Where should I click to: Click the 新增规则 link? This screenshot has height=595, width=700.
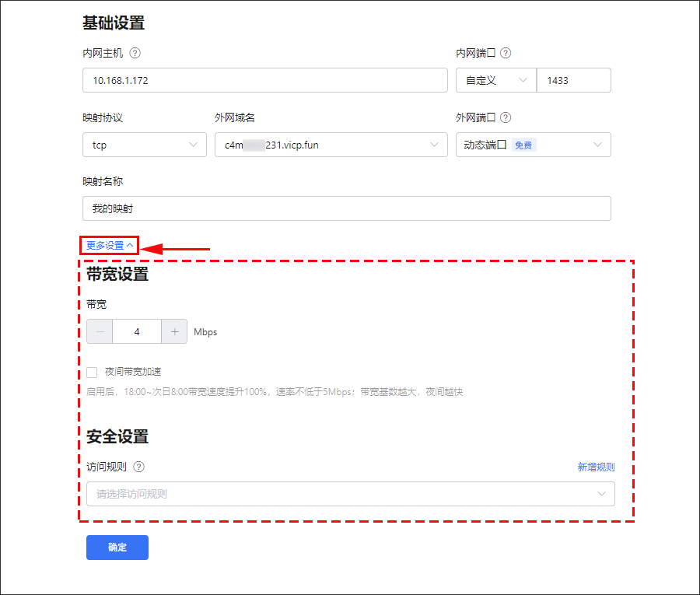click(596, 467)
